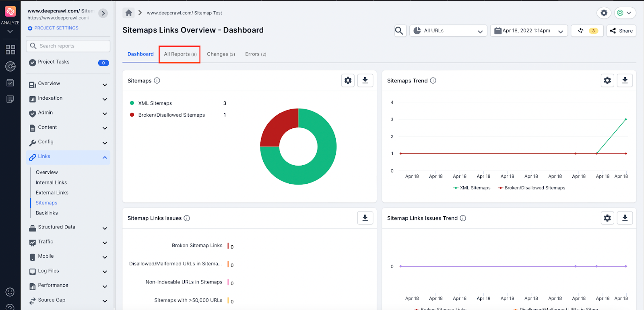Open the crawl date Apr 18 dropdown

[528, 31]
